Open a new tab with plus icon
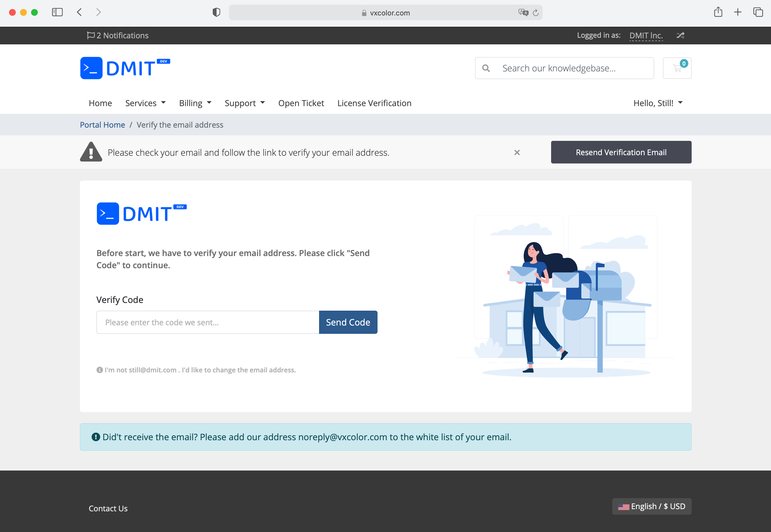Image resolution: width=771 pixels, height=532 pixels. tap(738, 12)
